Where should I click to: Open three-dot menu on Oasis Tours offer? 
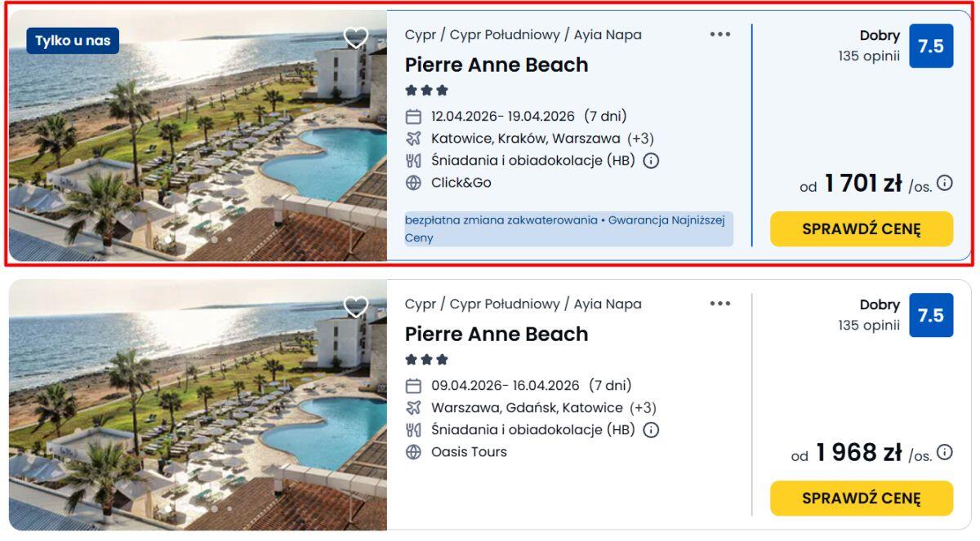tap(719, 304)
